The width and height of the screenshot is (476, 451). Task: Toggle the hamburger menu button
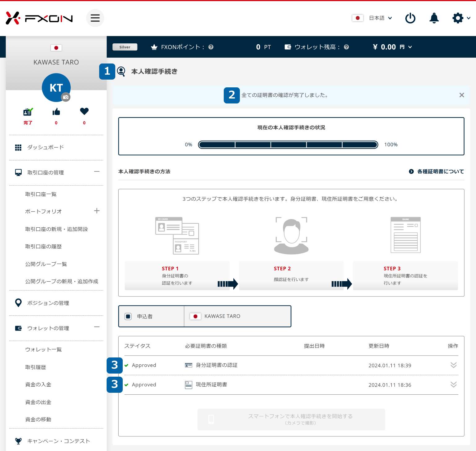(95, 18)
